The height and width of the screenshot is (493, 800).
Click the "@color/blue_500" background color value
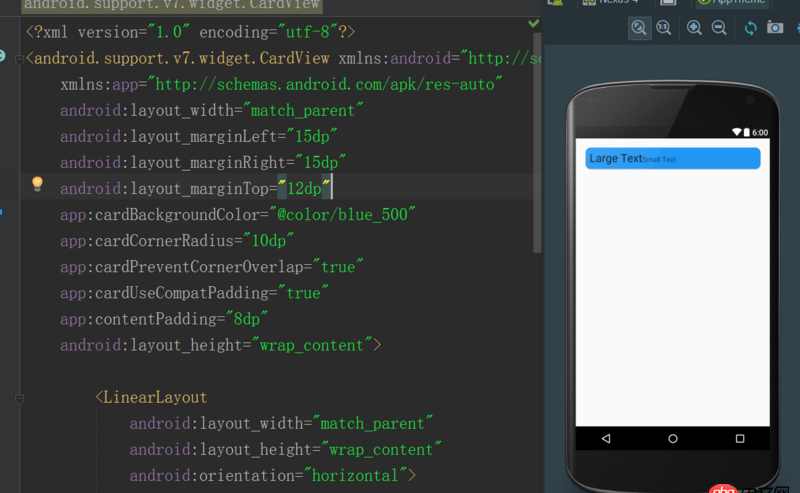click(342, 214)
